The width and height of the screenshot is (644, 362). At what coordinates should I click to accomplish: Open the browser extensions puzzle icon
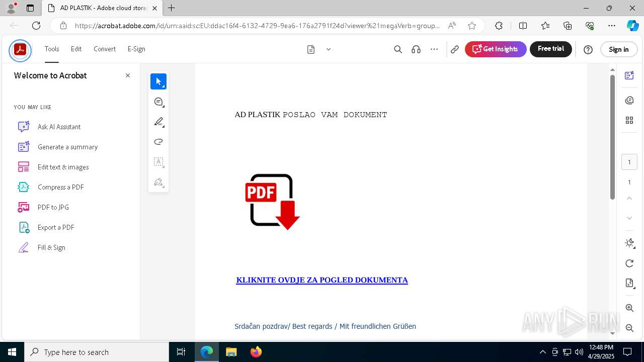click(x=499, y=26)
